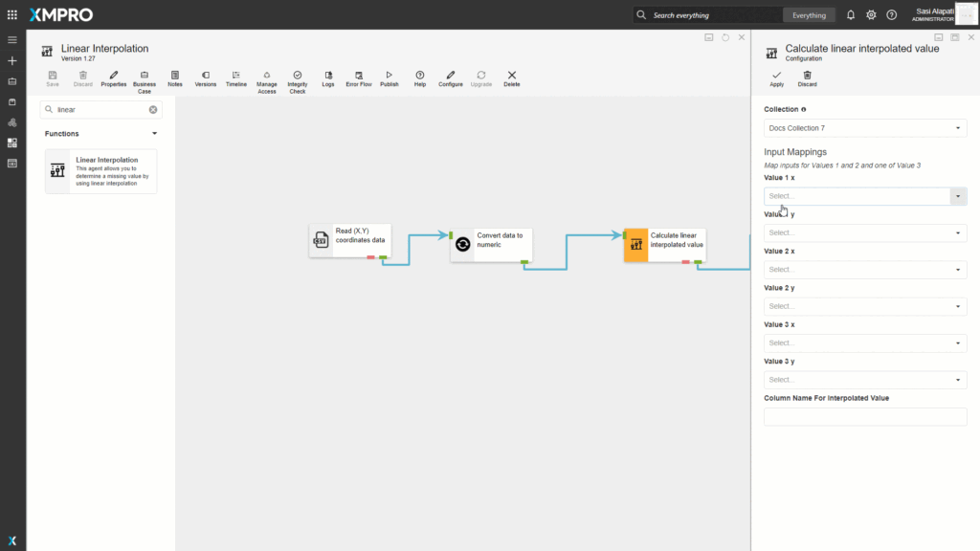
Task: Publish the data stream
Action: click(x=389, y=77)
